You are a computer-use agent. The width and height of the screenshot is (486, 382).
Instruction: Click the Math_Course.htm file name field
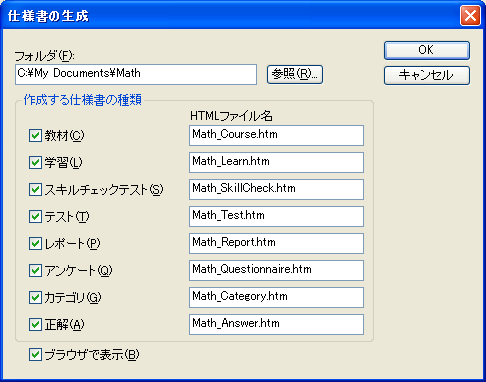click(x=276, y=135)
